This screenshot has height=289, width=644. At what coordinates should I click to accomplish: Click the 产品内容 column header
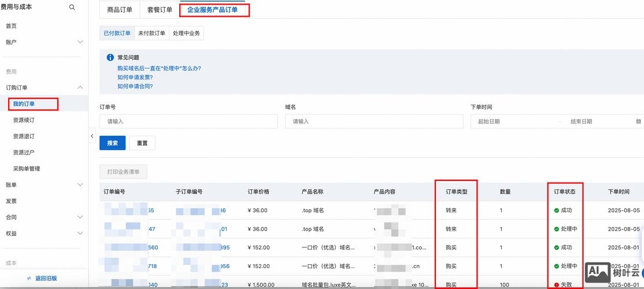385,192
